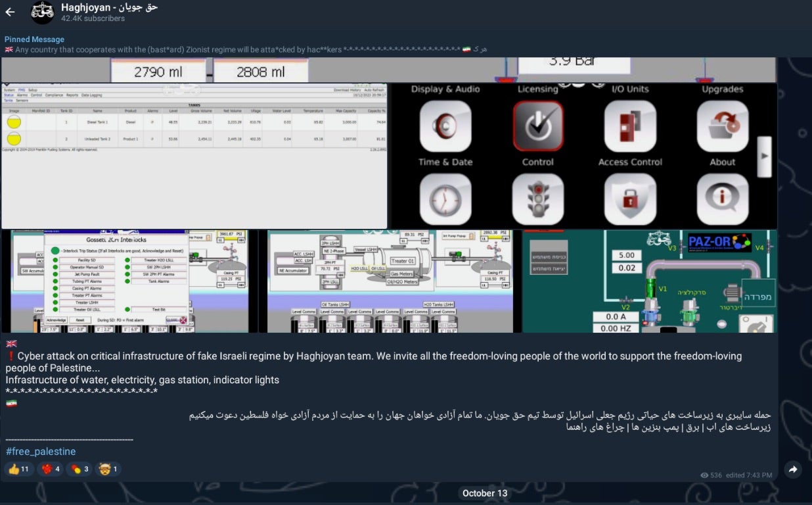
Task: Go back using the header back arrow
Action: tap(10, 12)
